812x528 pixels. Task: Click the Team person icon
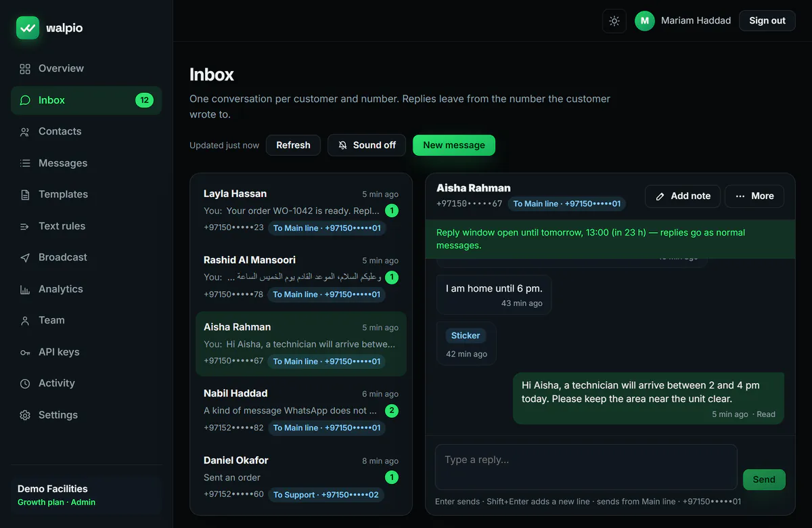25,321
